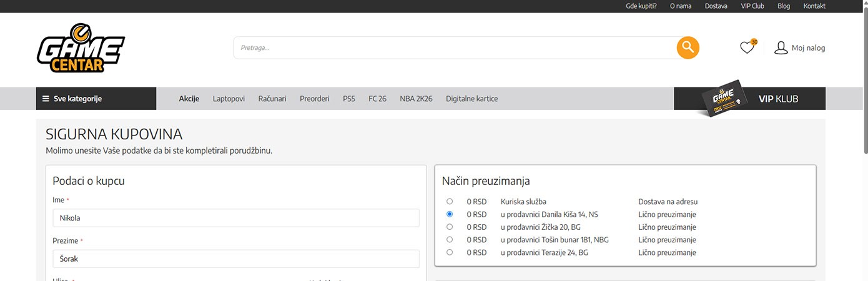Click the Gde kupiti? link
Image resolution: width=868 pixels, height=281 pixels.
click(x=641, y=6)
